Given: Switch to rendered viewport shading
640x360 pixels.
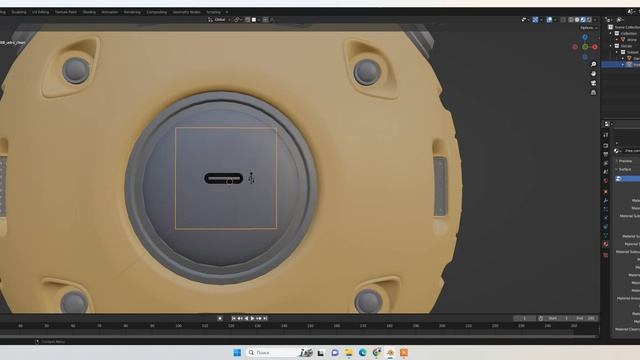Looking at the screenshot, I should coord(589,20).
